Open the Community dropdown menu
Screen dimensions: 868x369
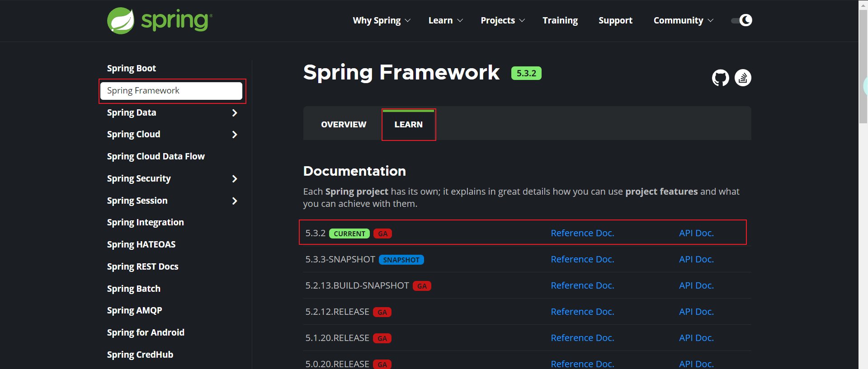click(x=684, y=20)
